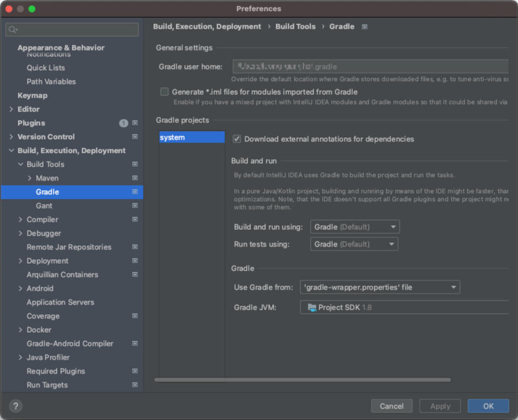
Task: Click project-level icon on Gradle-Android Compiler row
Action: pos(135,344)
